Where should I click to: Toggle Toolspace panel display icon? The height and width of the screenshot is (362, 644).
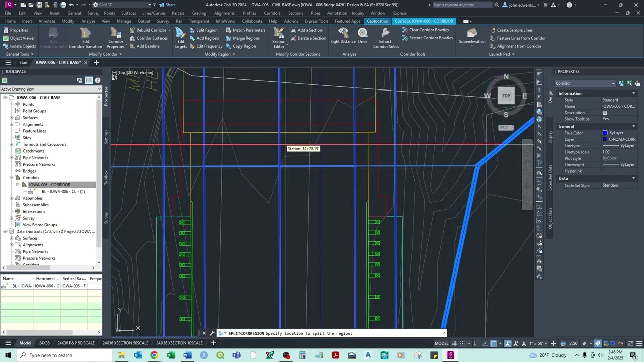89,80
